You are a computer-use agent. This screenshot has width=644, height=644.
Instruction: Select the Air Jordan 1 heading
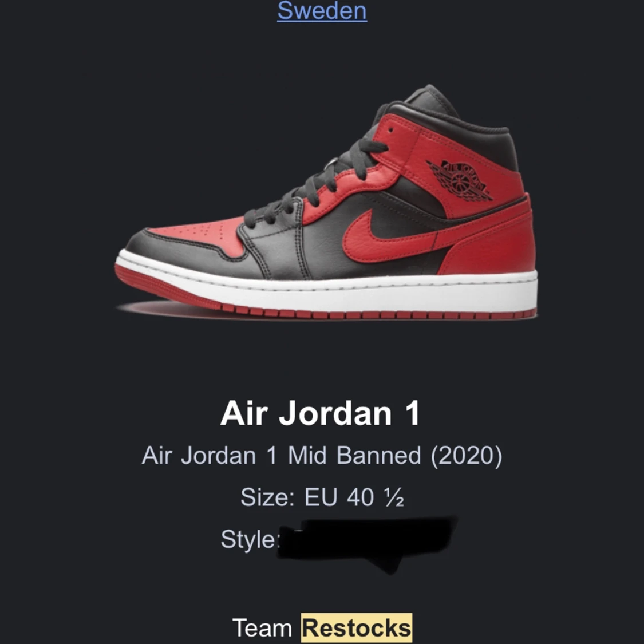click(x=321, y=413)
